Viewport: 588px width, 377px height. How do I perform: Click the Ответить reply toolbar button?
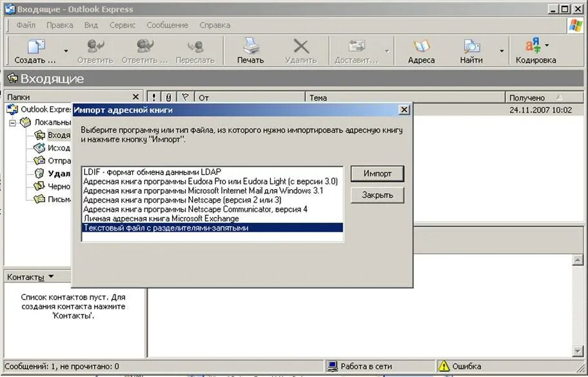coord(95,51)
